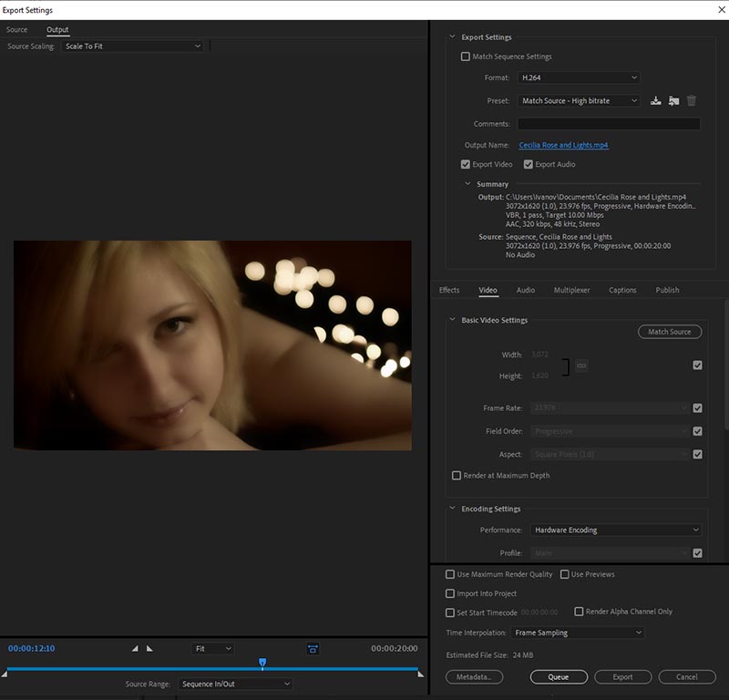Click the Delete Preset trash icon
This screenshot has height=700, width=729.
tap(692, 100)
